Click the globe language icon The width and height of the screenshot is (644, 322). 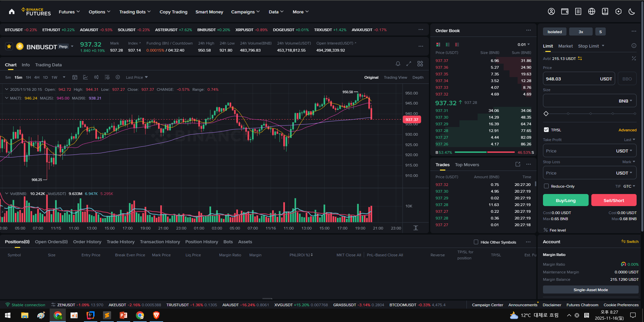coord(591,12)
